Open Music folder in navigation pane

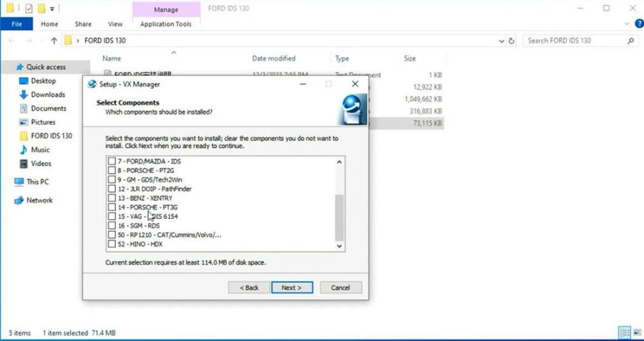point(40,149)
